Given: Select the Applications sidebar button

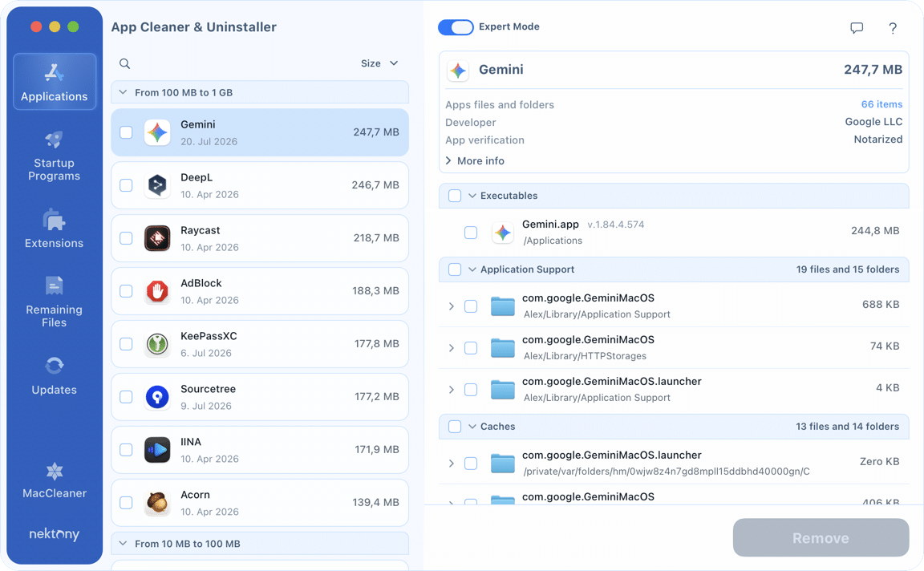Looking at the screenshot, I should pos(55,82).
